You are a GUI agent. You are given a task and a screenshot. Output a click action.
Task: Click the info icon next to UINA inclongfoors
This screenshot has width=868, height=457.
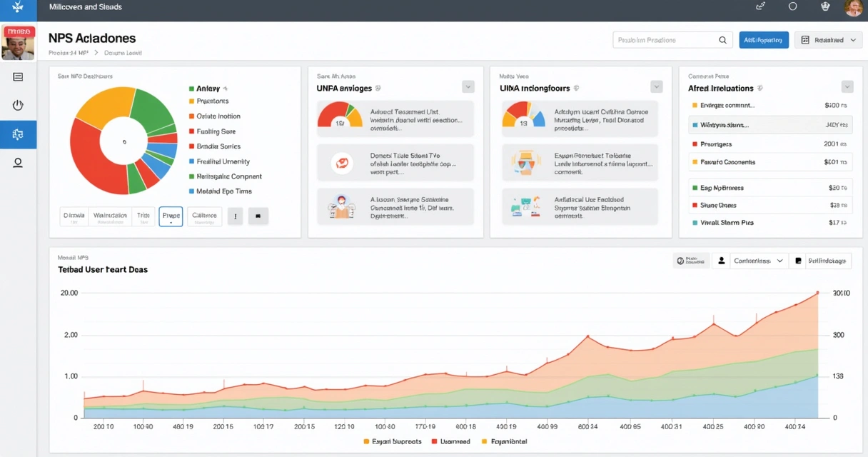pyautogui.click(x=576, y=89)
